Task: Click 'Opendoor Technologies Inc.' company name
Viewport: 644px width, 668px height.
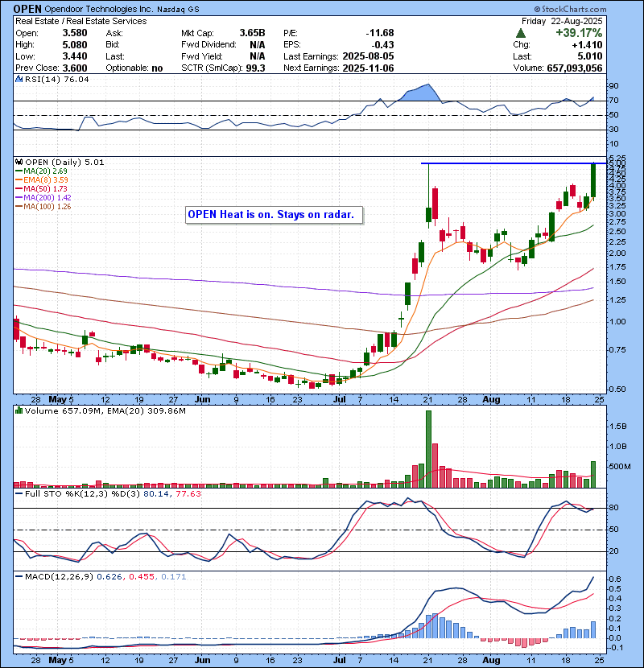Action: (98, 10)
